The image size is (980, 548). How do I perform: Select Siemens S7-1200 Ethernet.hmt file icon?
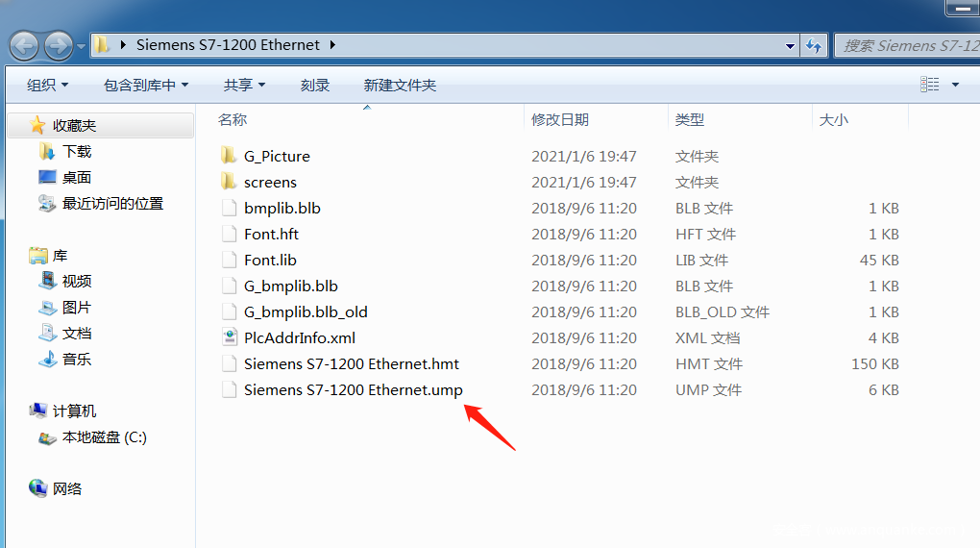pos(230,363)
